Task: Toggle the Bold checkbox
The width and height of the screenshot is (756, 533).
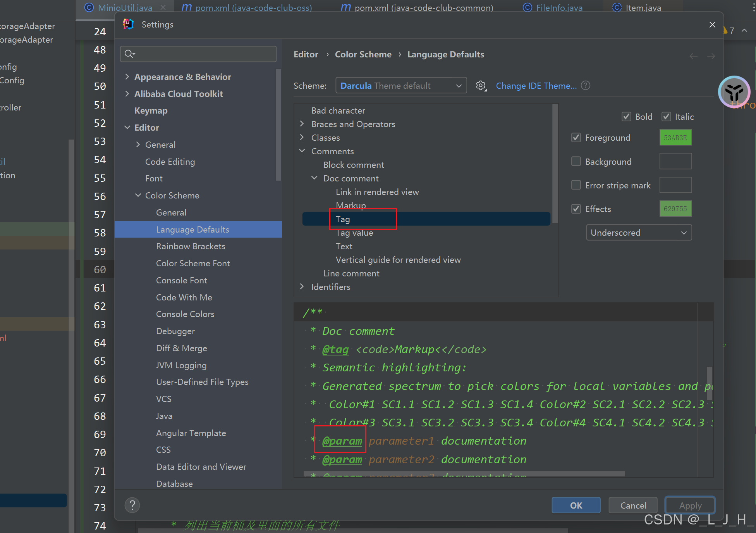Action: (626, 117)
